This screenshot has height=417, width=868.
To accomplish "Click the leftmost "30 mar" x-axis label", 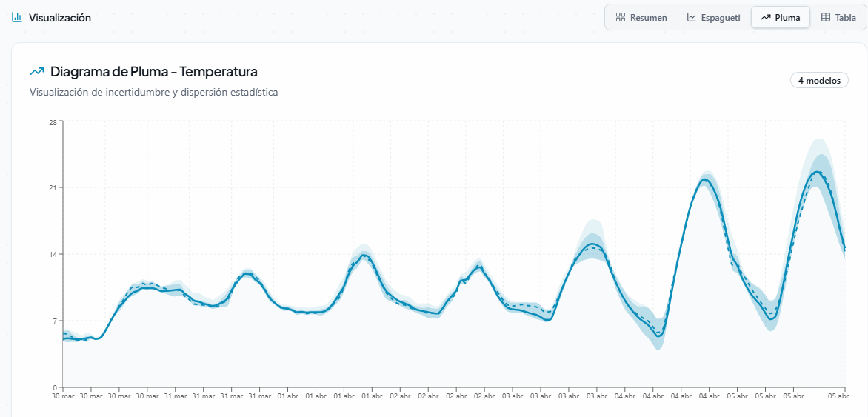I will 63,396.
